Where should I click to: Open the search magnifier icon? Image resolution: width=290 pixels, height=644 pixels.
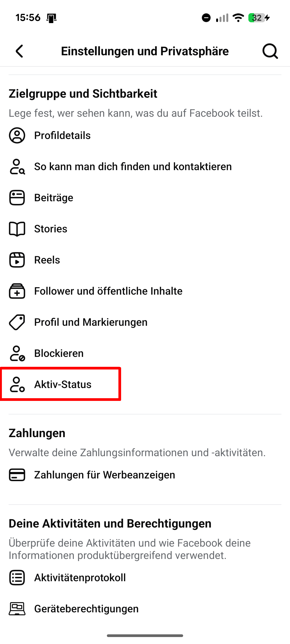(270, 51)
